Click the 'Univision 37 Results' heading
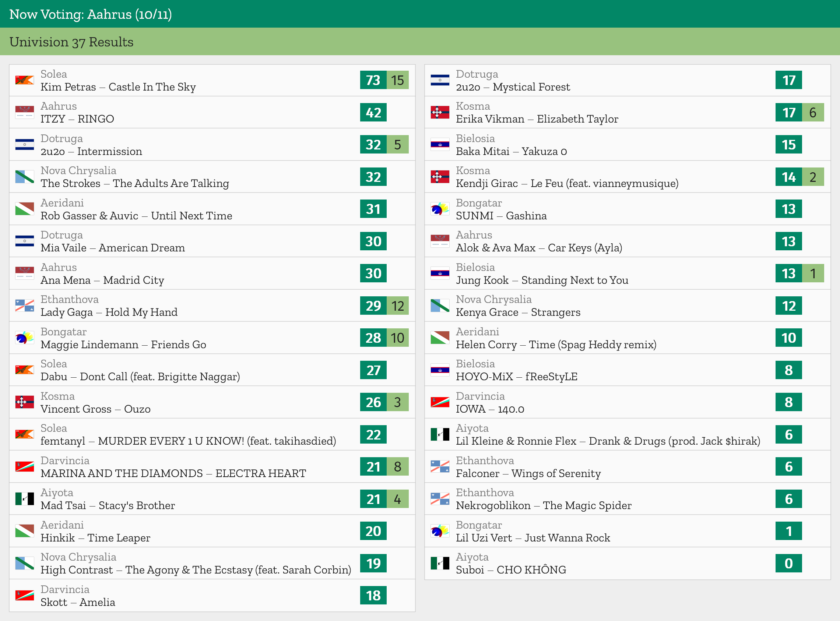Image resolution: width=840 pixels, height=621 pixels. (71, 42)
